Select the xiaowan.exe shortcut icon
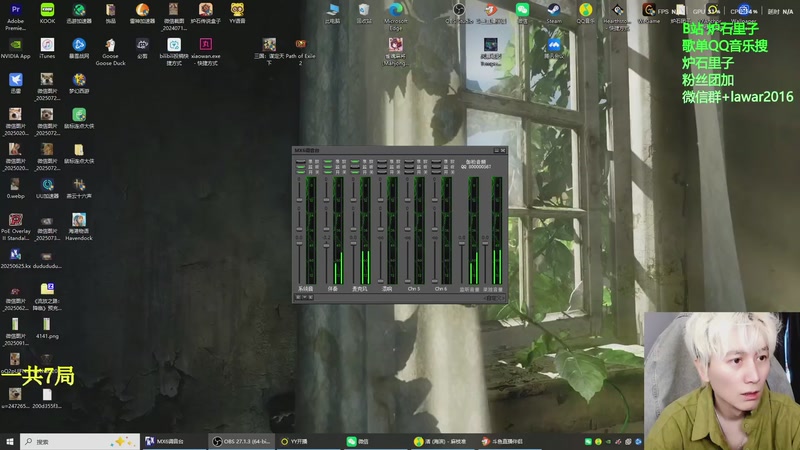Screen dimensions: 800x450 point(206,45)
